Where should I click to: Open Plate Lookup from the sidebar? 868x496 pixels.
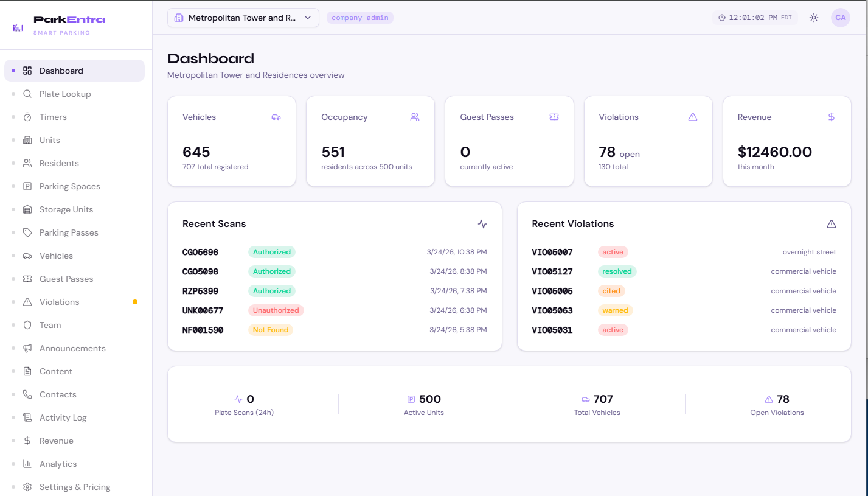[x=64, y=94]
